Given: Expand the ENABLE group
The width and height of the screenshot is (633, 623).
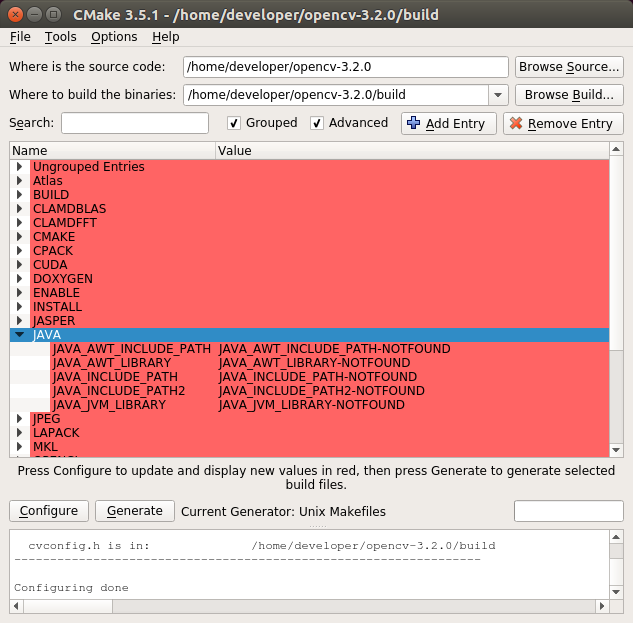Looking at the screenshot, I should pos(19,292).
